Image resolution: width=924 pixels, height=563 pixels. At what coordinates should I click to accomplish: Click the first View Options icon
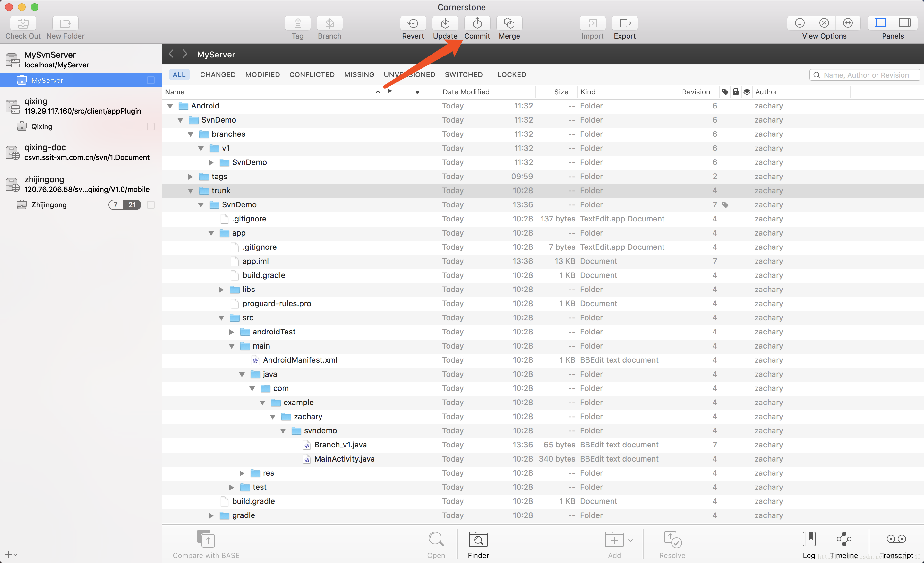(800, 23)
